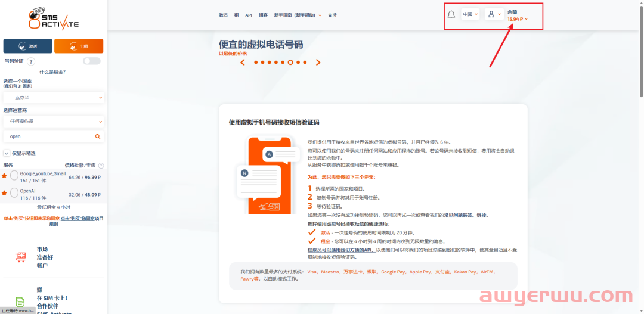Click the star icon beside OpenAI

[x=4, y=192]
